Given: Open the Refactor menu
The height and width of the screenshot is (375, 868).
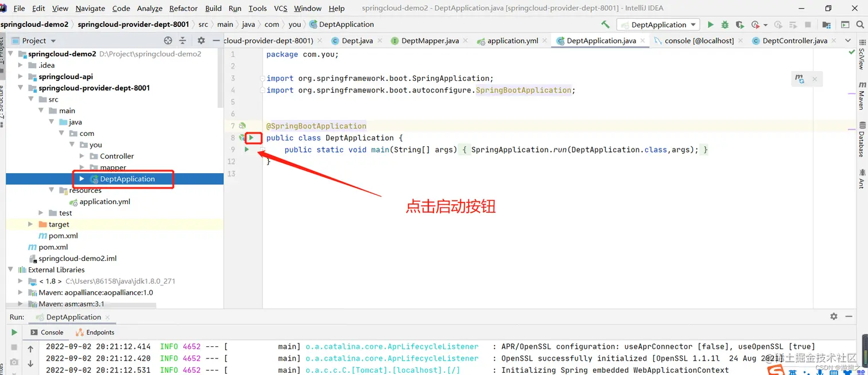Looking at the screenshot, I should click(184, 8).
